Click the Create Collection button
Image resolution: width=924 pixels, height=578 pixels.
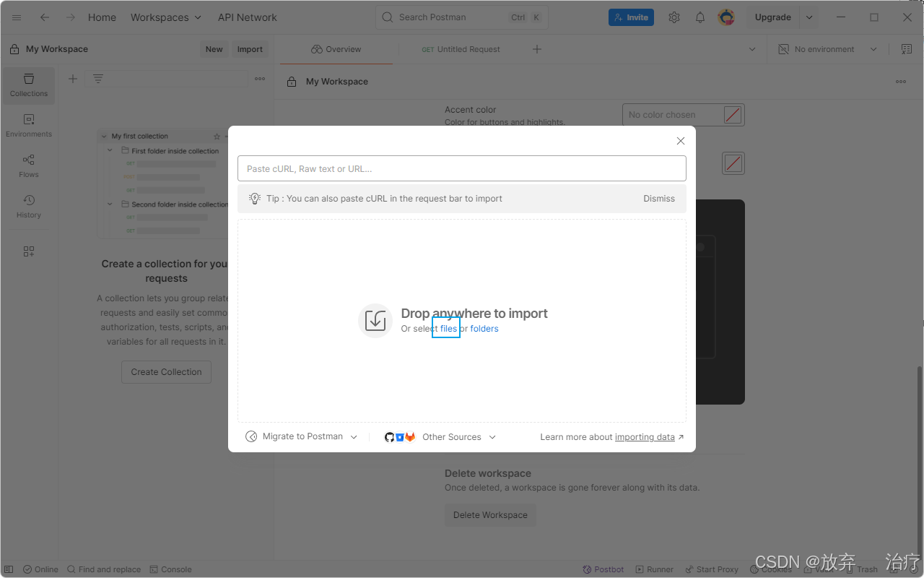[166, 371]
